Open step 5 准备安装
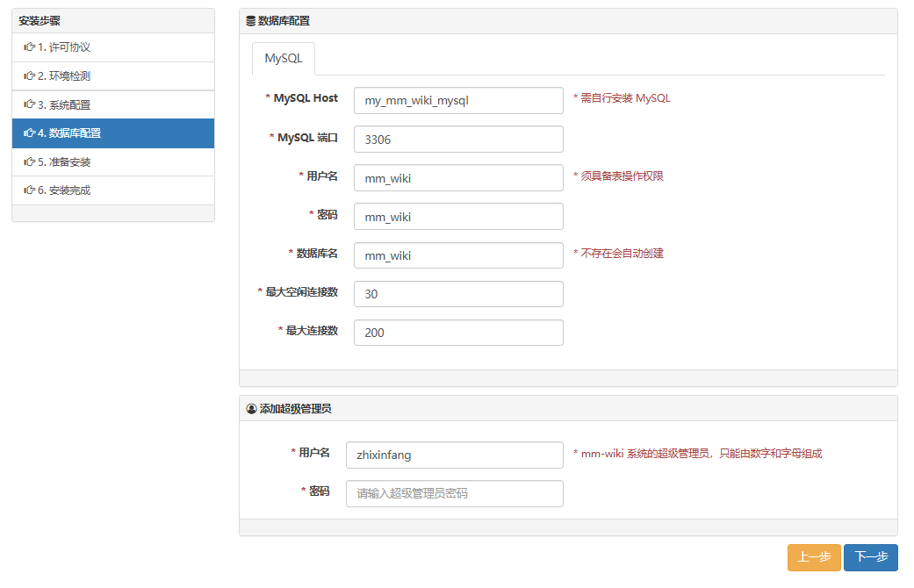Screen dimensions: 914x588 [113, 162]
